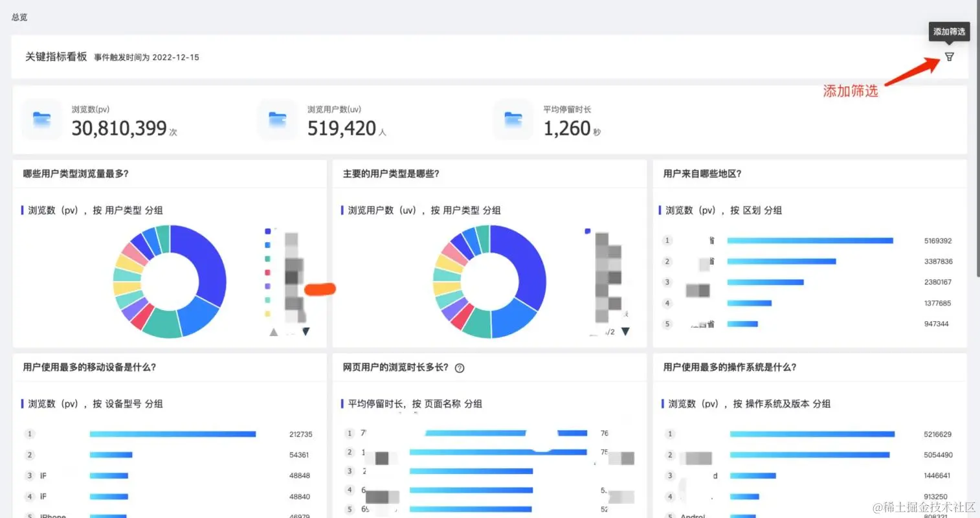Click the bar valued 3387836 in 区划 chart
The height and width of the screenshot is (518, 980).
coord(781,262)
